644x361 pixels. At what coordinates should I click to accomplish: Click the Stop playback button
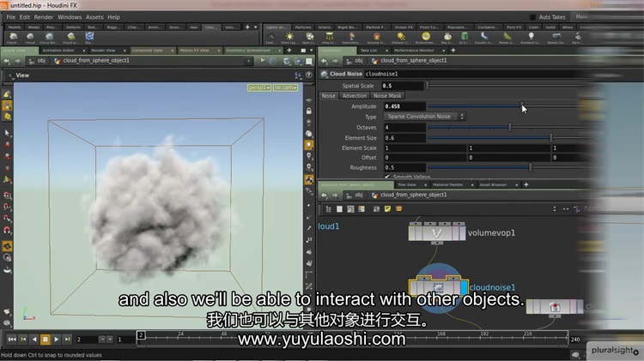(x=46, y=340)
